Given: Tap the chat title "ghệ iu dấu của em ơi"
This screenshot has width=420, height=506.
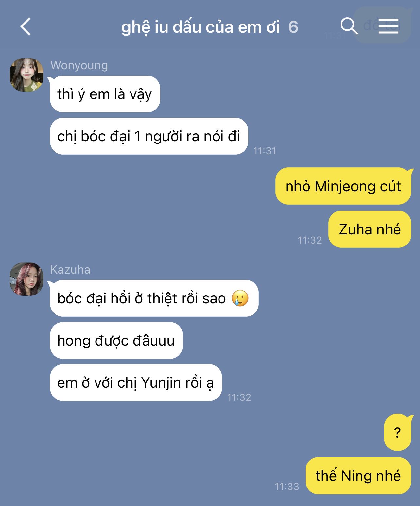Looking at the screenshot, I should 201,27.
